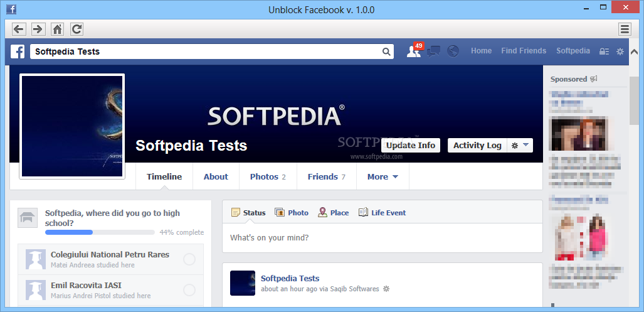
Task: Expand the More dropdown in the profile tabs
Action: pyautogui.click(x=383, y=177)
